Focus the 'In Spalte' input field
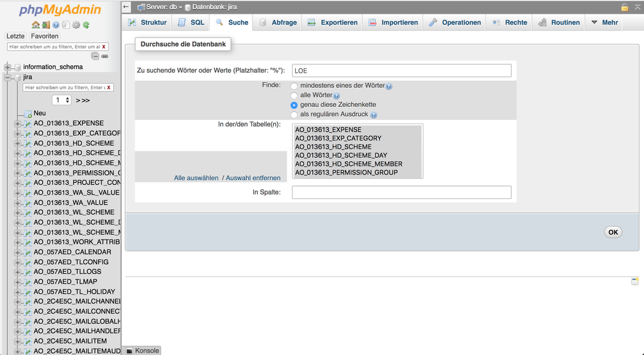The height and width of the screenshot is (355, 644). (402, 193)
